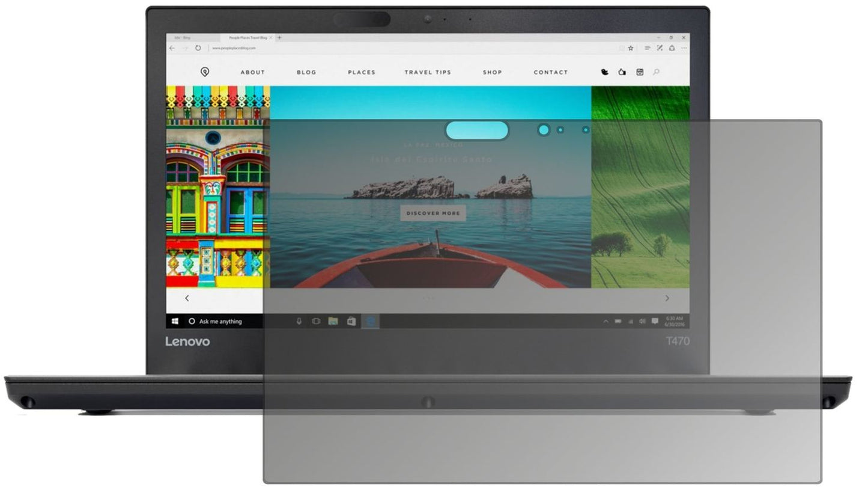Open the Action Center notification icon
The height and width of the screenshot is (487, 868).
655,321
